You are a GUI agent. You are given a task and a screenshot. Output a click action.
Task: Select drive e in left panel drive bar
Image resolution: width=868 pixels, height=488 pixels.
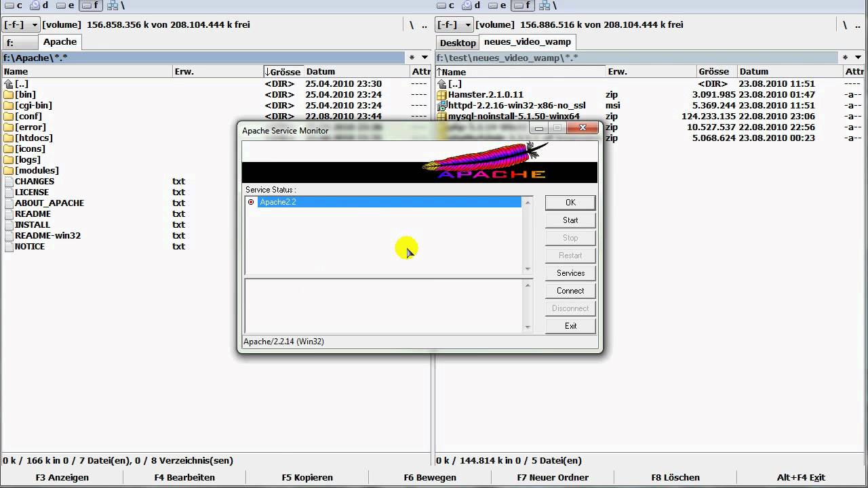coord(65,5)
